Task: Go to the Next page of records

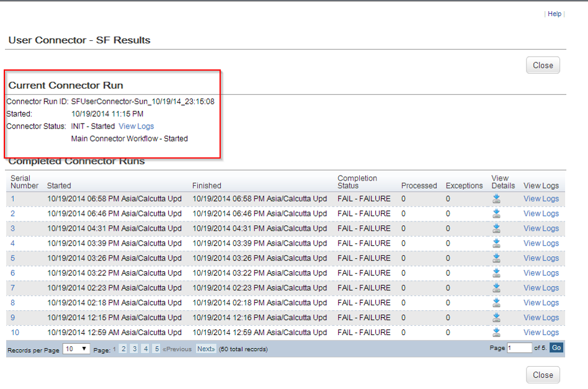Action: tap(206, 349)
